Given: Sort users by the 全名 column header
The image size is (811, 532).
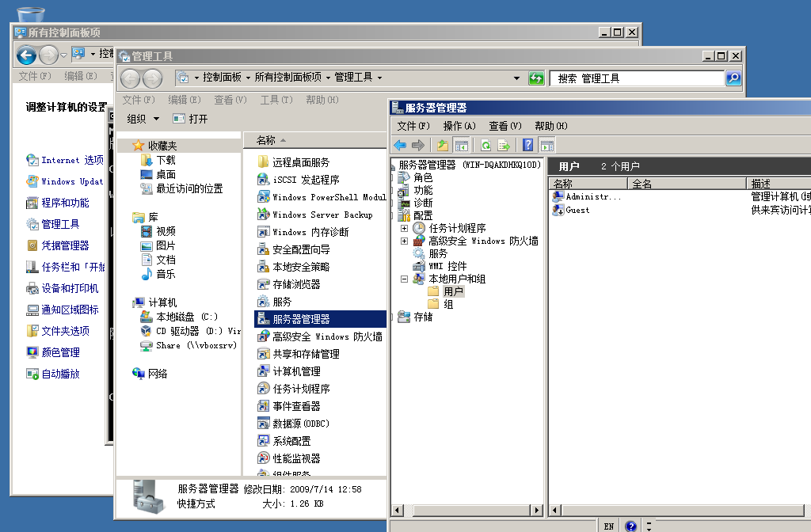Looking at the screenshot, I should 687,184.
